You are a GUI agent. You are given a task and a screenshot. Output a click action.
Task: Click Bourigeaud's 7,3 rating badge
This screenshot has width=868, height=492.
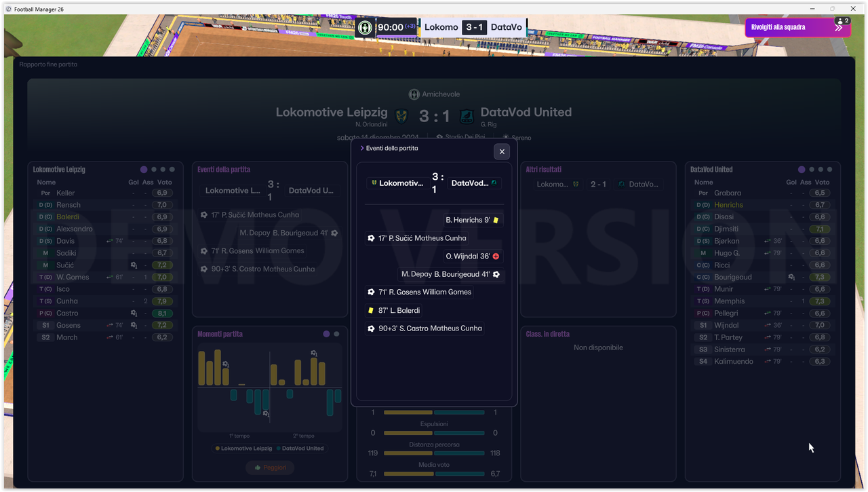point(819,278)
